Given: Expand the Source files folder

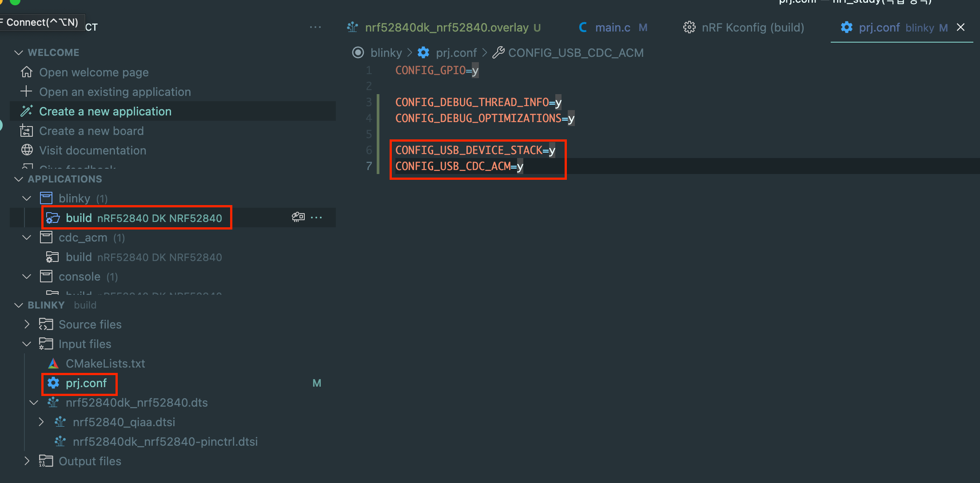Looking at the screenshot, I should 27,325.
